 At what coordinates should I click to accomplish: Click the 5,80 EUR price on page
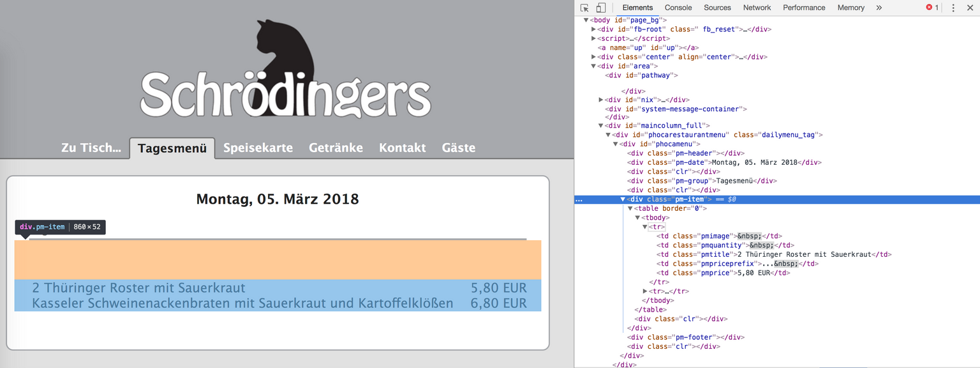tap(499, 287)
